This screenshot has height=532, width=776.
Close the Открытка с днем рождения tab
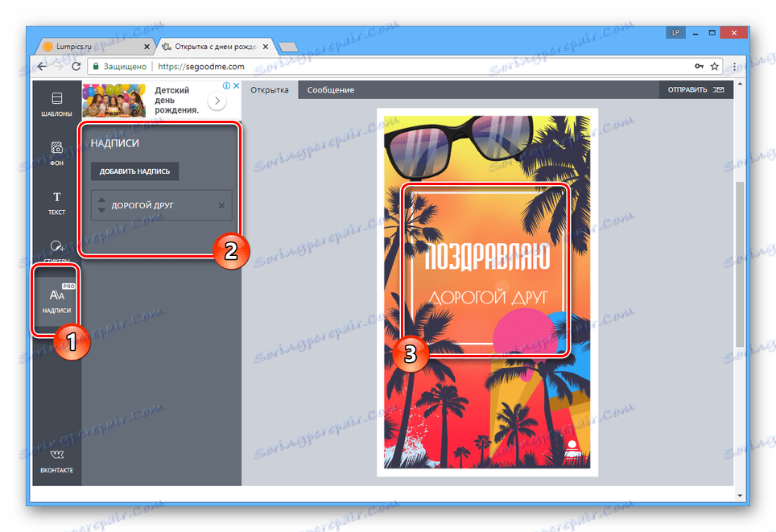[x=266, y=47]
